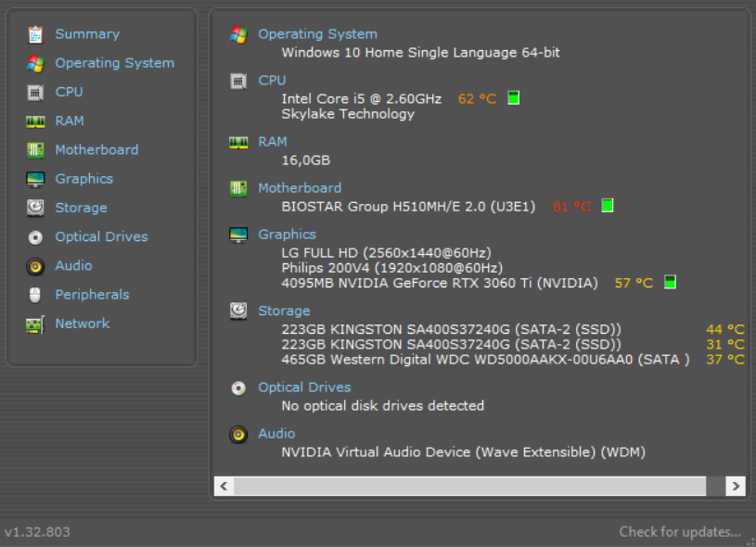Click the Optical Drives heading in main panel

[x=304, y=388]
